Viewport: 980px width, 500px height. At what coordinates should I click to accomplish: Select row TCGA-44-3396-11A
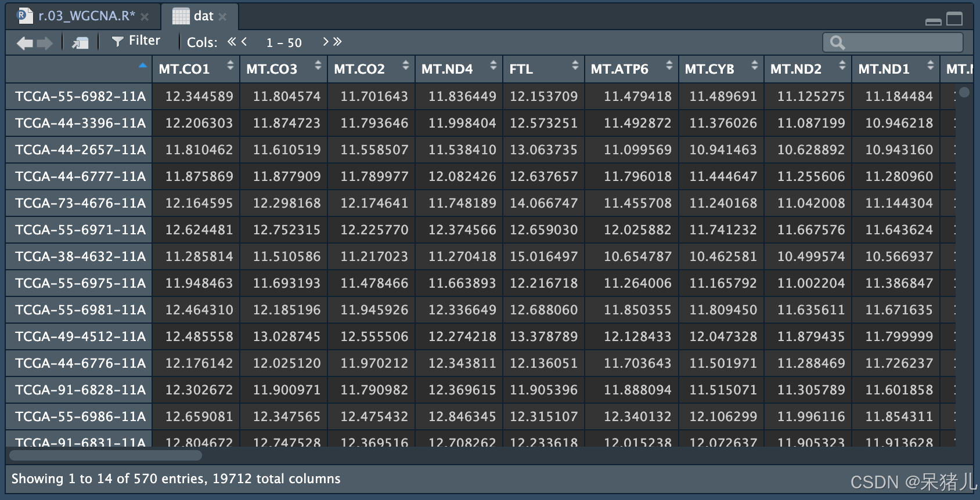coord(80,123)
